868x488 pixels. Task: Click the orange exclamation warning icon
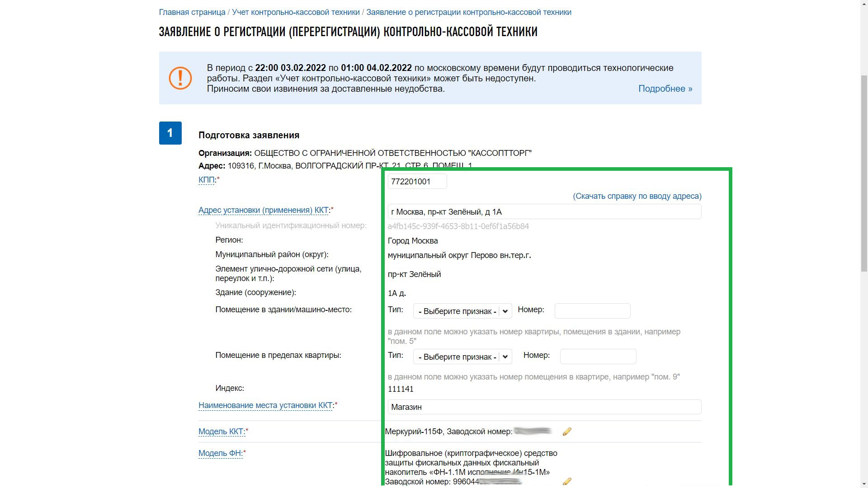tap(180, 78)
